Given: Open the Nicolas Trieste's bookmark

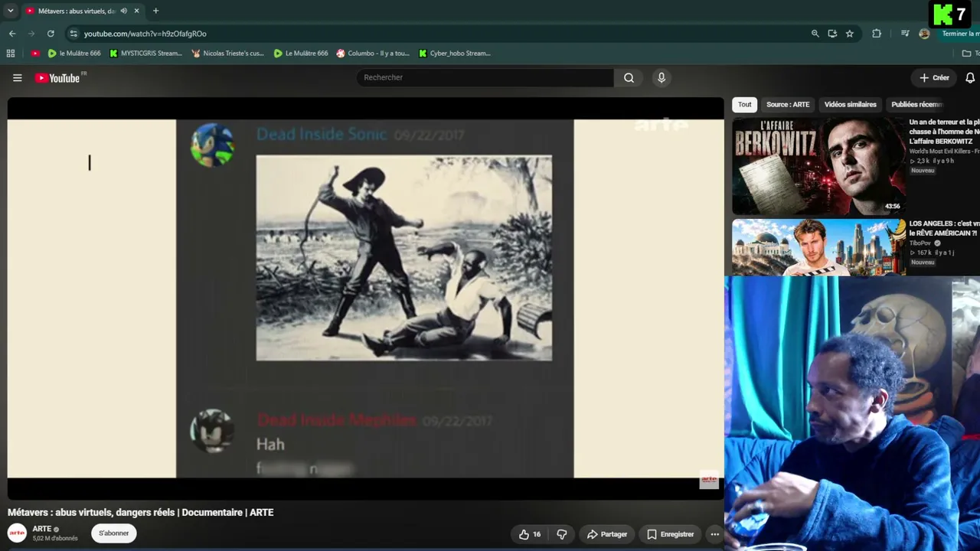Looking at the screenshot, I should tap(228, 54).
